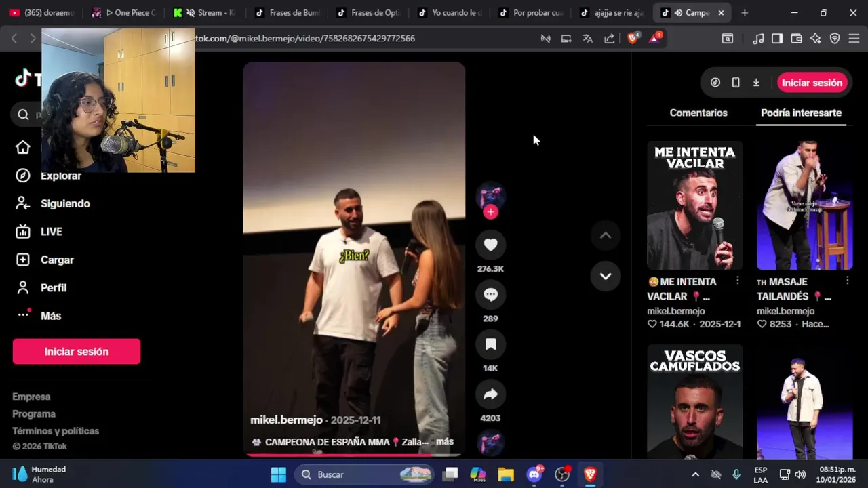Screen dimensions: 868x488
Task: Open the spinning sound disc below share count
Action: [x=490, y=444]
